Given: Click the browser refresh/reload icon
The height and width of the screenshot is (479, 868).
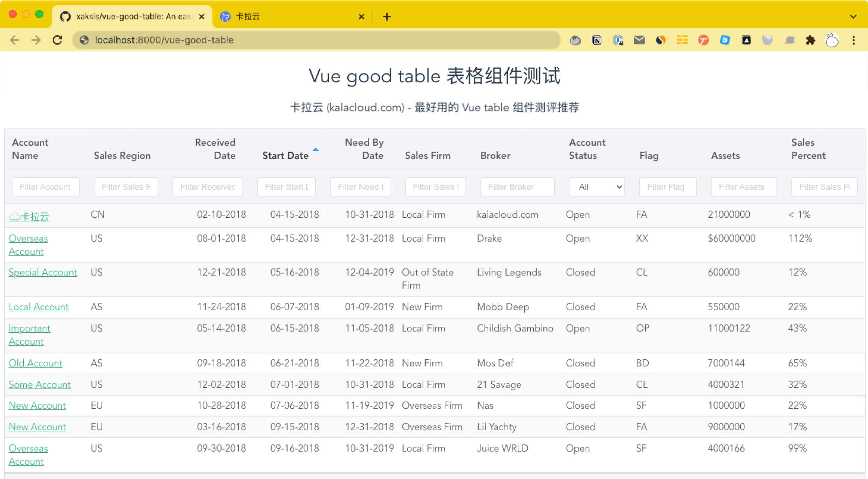Looking at the screenshot, I should coord(57,40).
